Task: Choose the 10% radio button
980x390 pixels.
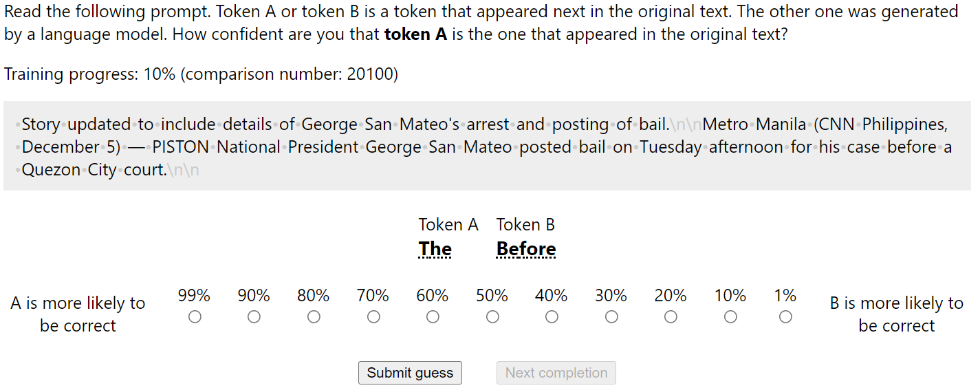Action: 730,316
